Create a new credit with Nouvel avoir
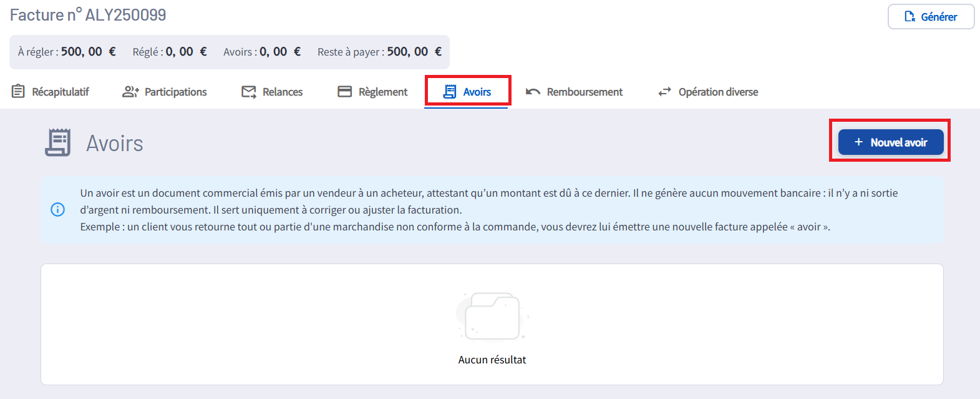 point(890,142)
